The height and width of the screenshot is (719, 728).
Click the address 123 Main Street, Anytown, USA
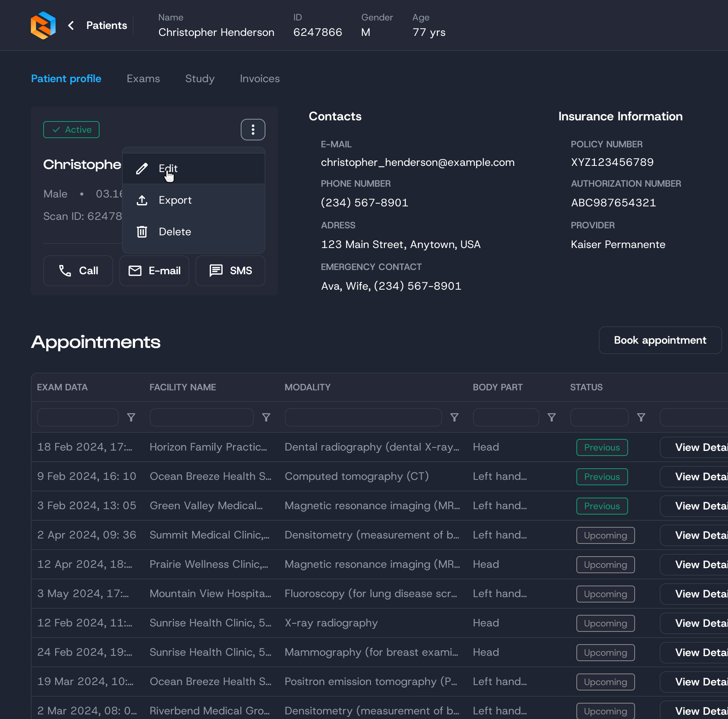pos(401,245)
